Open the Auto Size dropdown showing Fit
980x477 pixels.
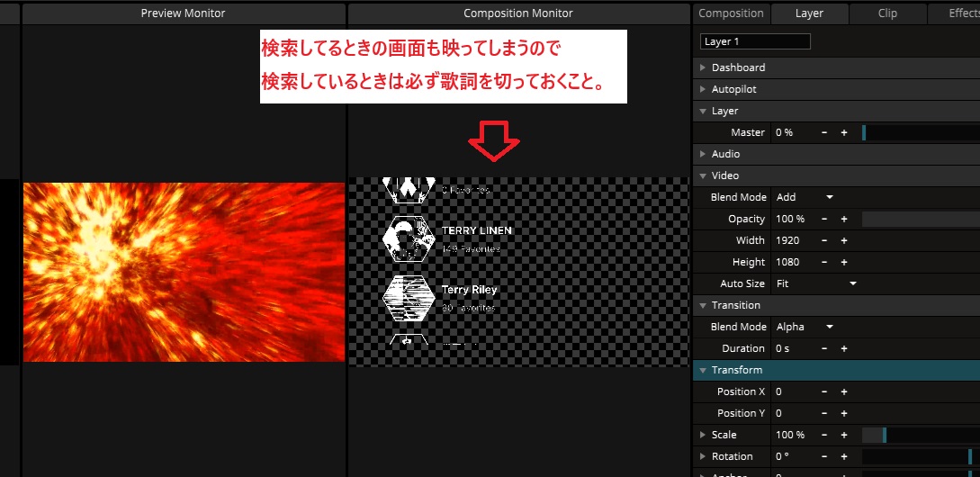coord(816,283)
